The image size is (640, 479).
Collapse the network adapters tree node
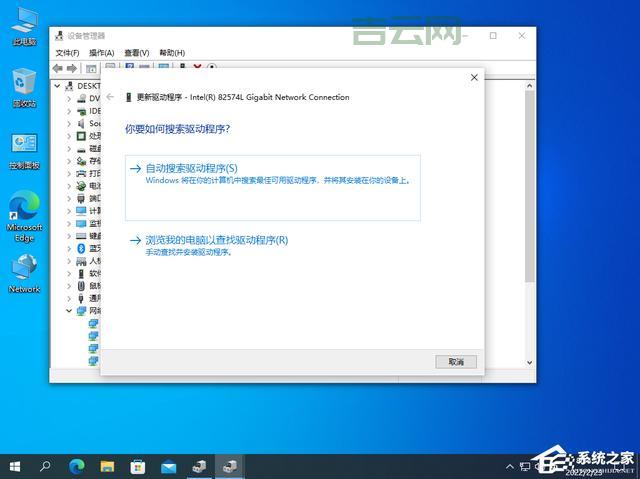coord(69,311)
